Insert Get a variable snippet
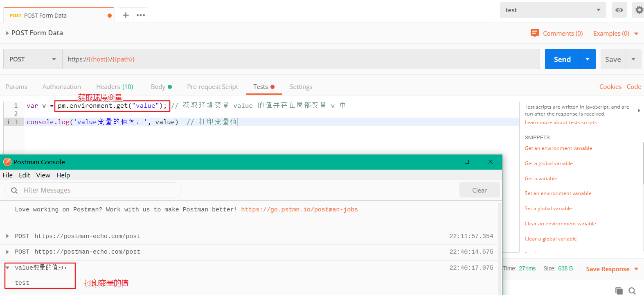 [541, 179]
